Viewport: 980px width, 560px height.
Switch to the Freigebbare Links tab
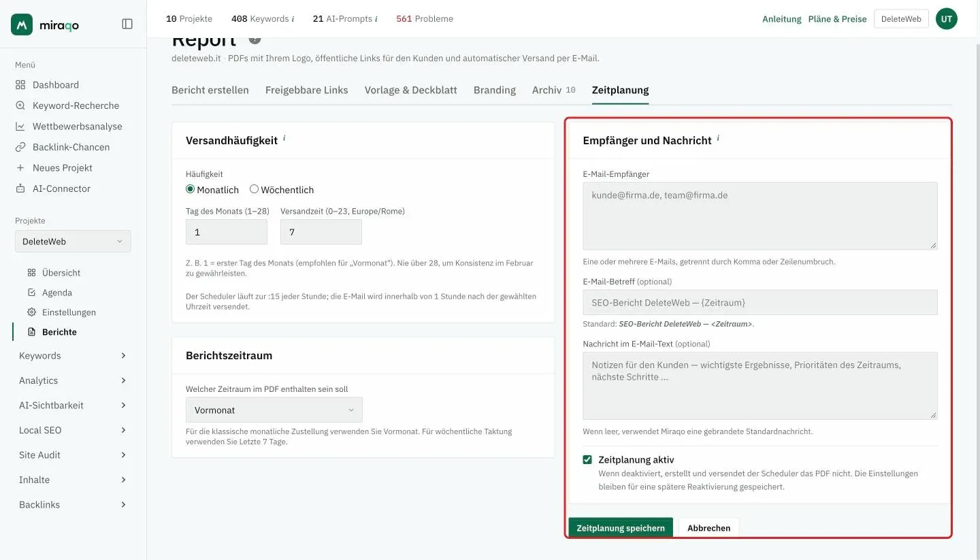[x=307, y=90]
